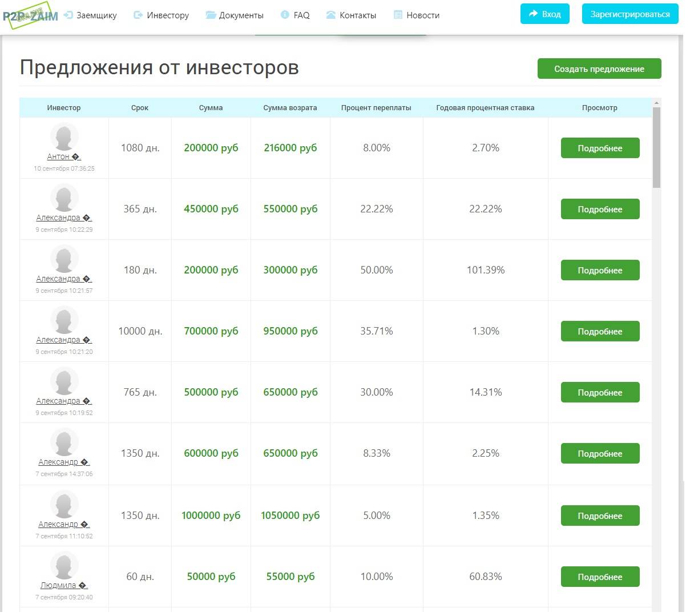Click the phone icon beside Контакты
Screen dimensions: 690x616
point(330,15)
